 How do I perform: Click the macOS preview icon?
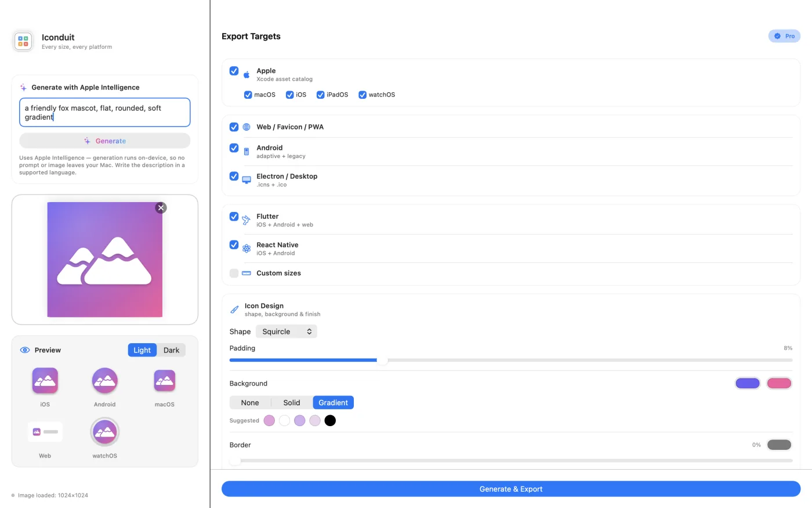[x=165, y=381]
